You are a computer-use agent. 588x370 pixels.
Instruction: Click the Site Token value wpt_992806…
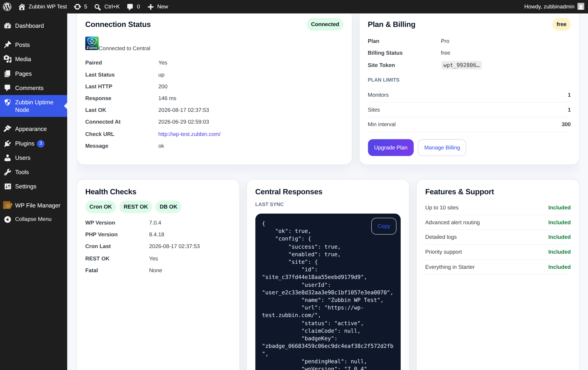(x=461, y=65)
